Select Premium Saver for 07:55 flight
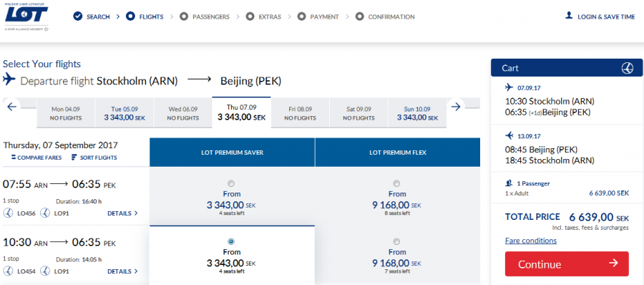Image resolution: width=644 pixels, height=285 pixels. point(231,183)
